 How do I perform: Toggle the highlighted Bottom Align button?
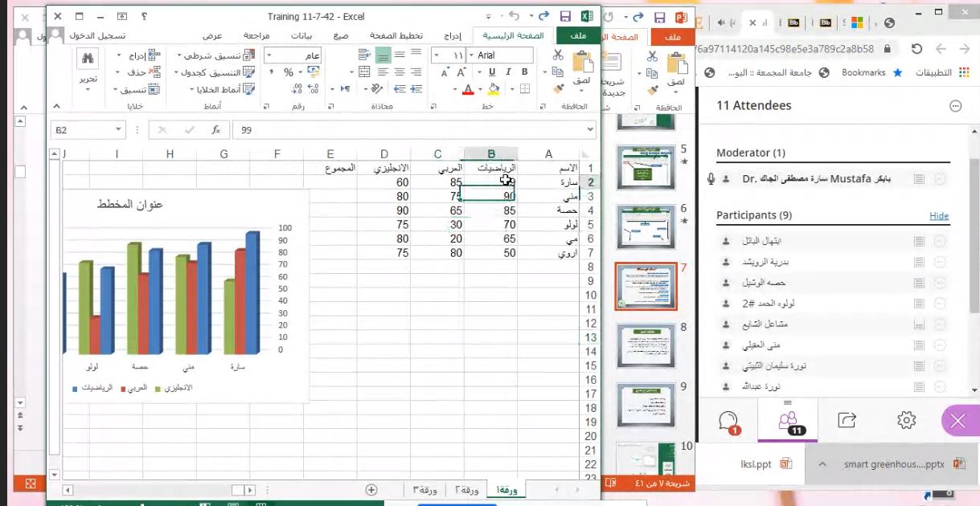point(383,55)
